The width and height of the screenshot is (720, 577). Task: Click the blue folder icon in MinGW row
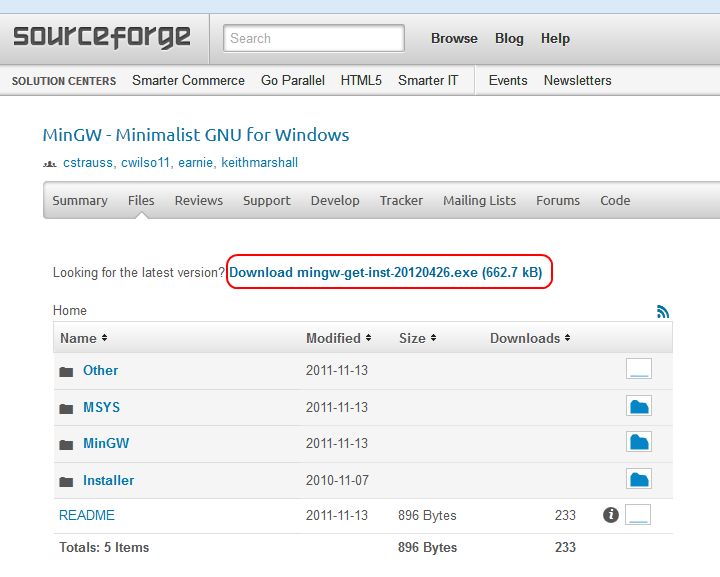click(639, 442)
